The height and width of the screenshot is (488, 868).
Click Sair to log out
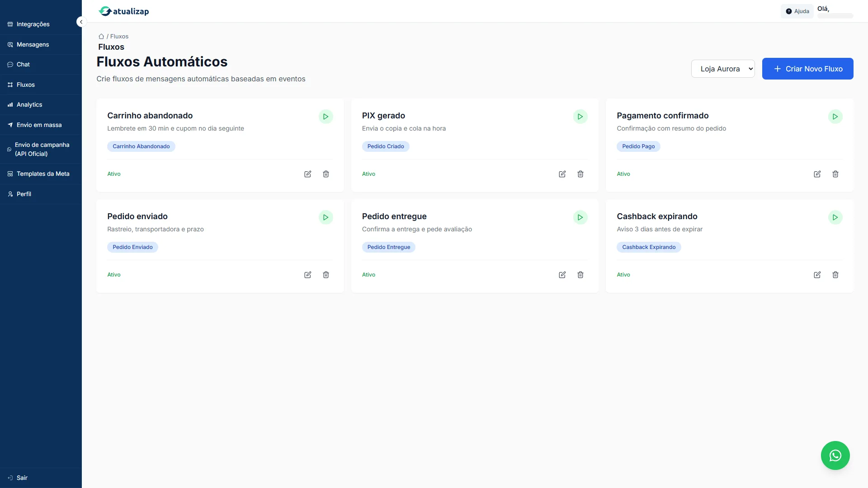41,478
